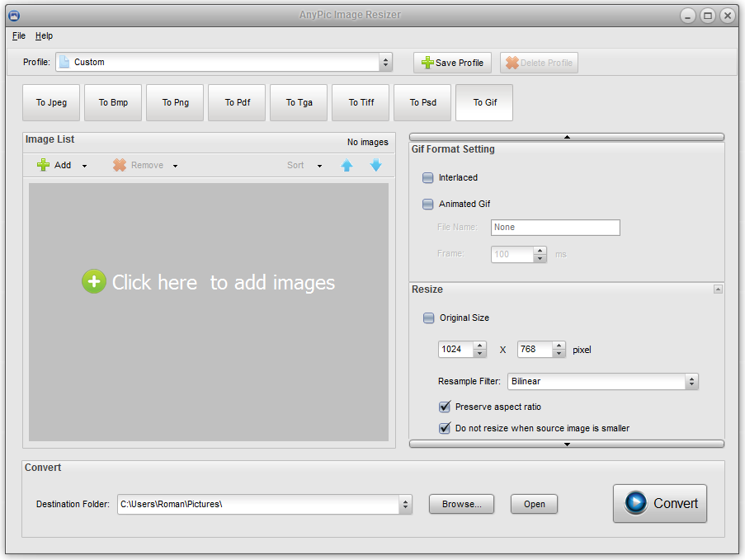Enable the Interlaced checkbox

[428, 177]
